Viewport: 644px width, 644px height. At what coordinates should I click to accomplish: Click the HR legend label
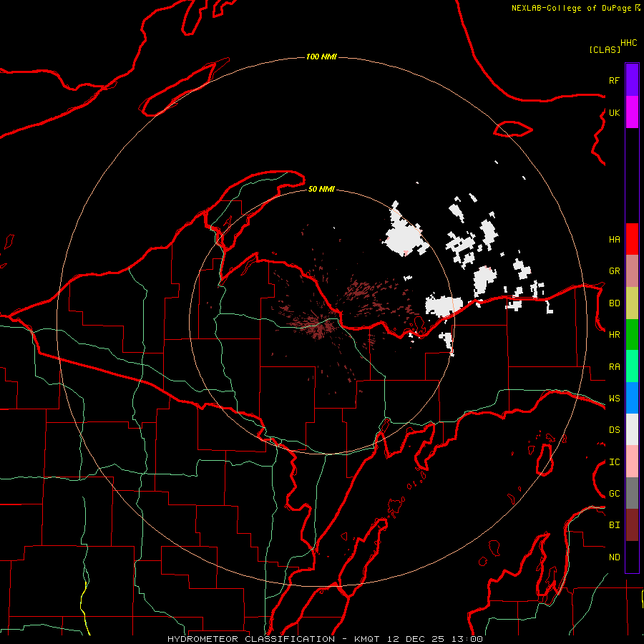coord(614,335)
